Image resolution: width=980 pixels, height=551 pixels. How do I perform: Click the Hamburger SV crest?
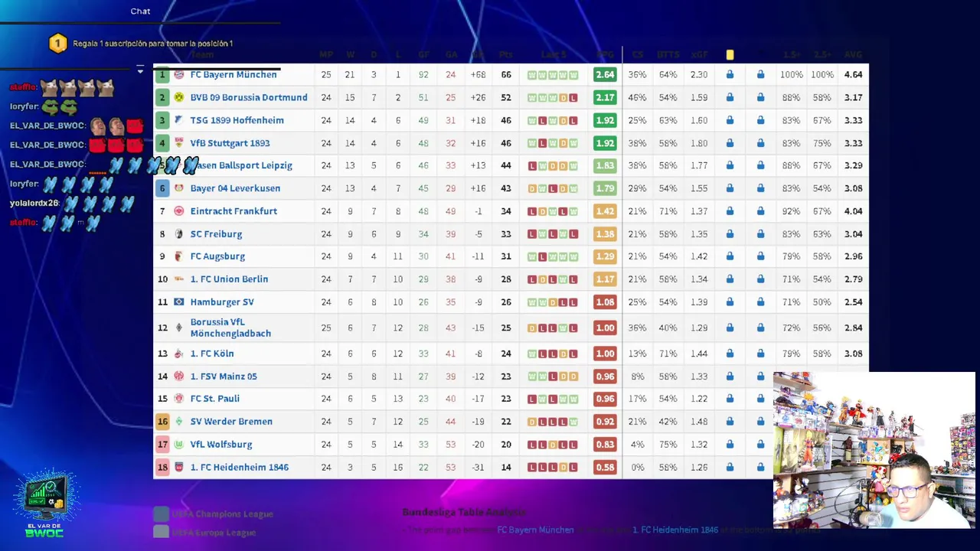178,302
